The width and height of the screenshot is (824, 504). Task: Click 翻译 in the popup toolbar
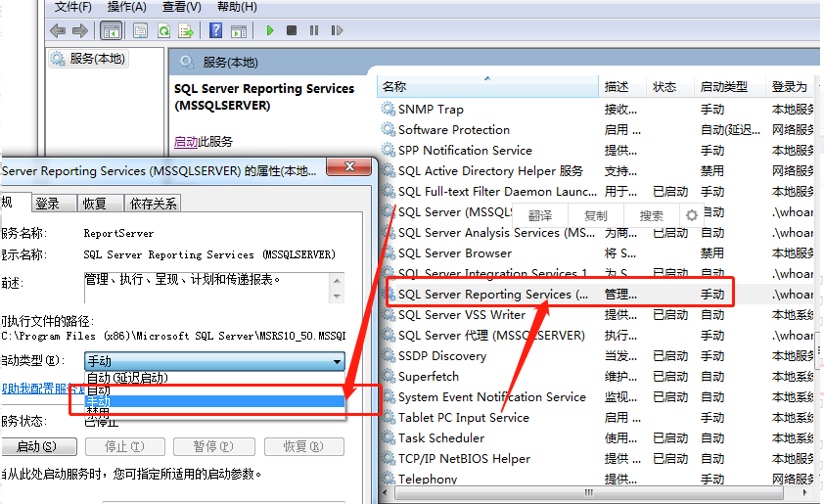pos(540,215)
